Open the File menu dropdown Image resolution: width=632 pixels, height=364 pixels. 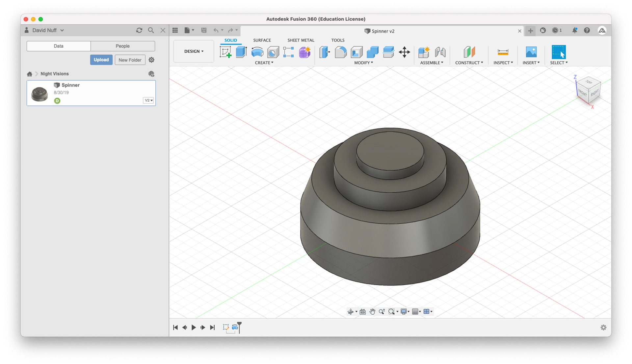(x=189, y=30)
